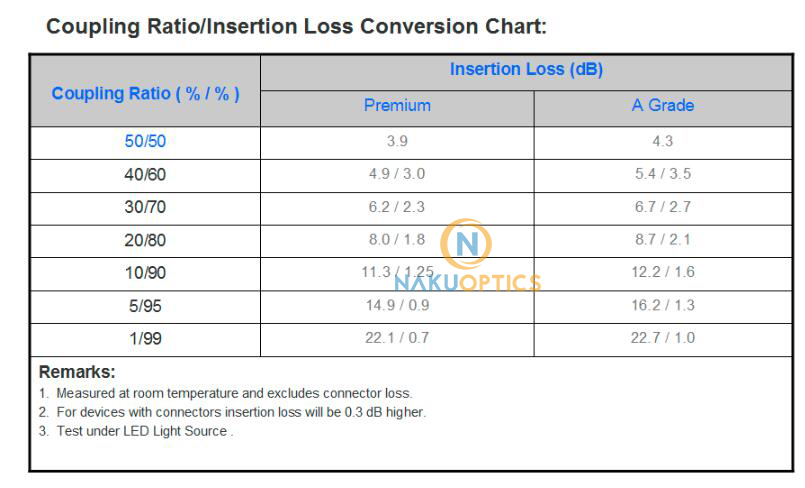The width and height of the screenshot is (805, 488).
Task: Select the A Grade column header
Action: tap(663, 105)
